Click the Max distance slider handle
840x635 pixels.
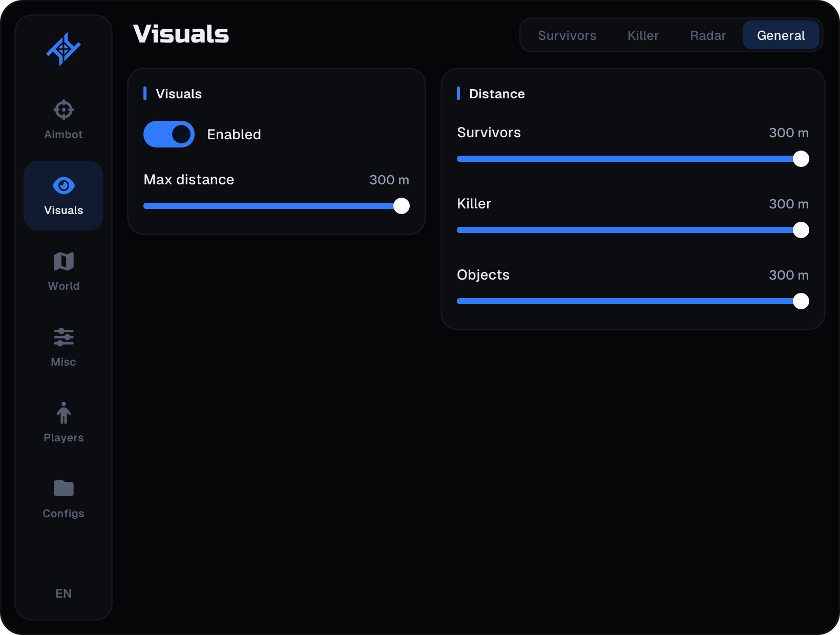tap(402, 206)
